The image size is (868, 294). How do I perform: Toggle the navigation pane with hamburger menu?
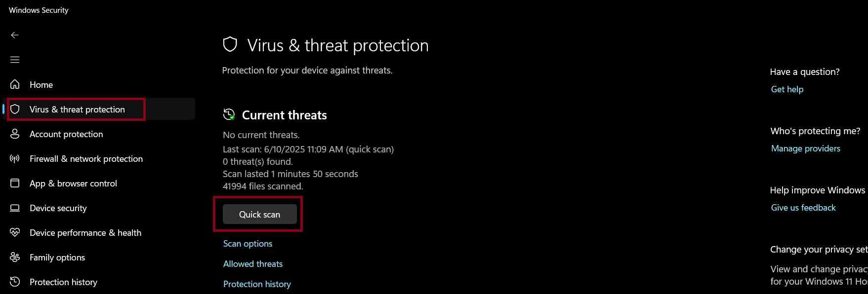click(15, 59)
